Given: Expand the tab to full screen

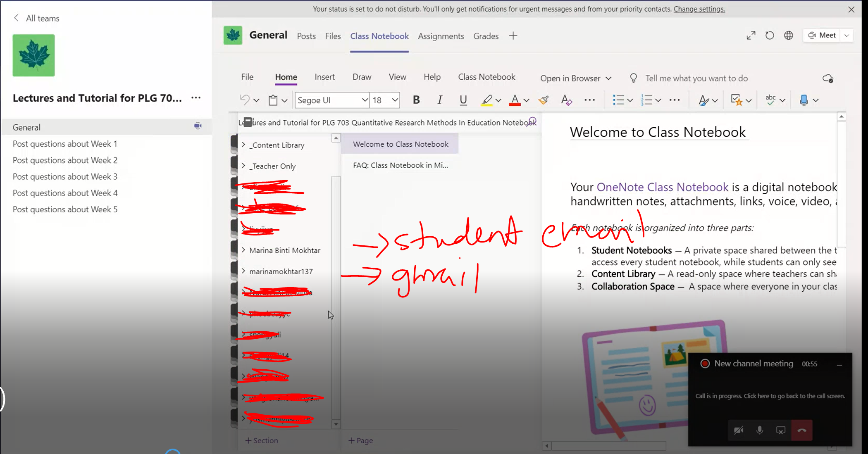Looking at the screenshot, I should 751,36.
